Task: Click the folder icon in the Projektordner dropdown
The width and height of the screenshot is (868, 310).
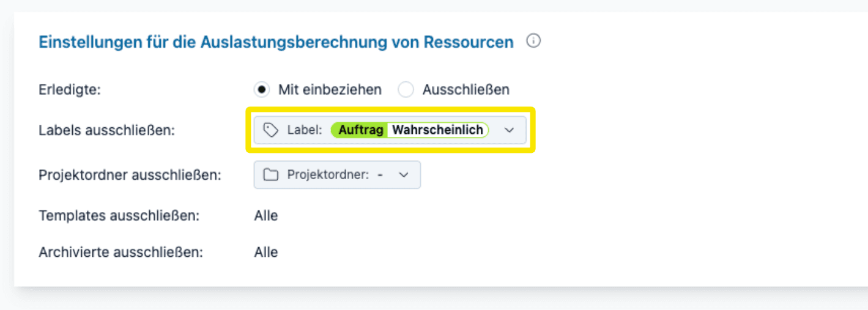Action: [x=270, y=175]
